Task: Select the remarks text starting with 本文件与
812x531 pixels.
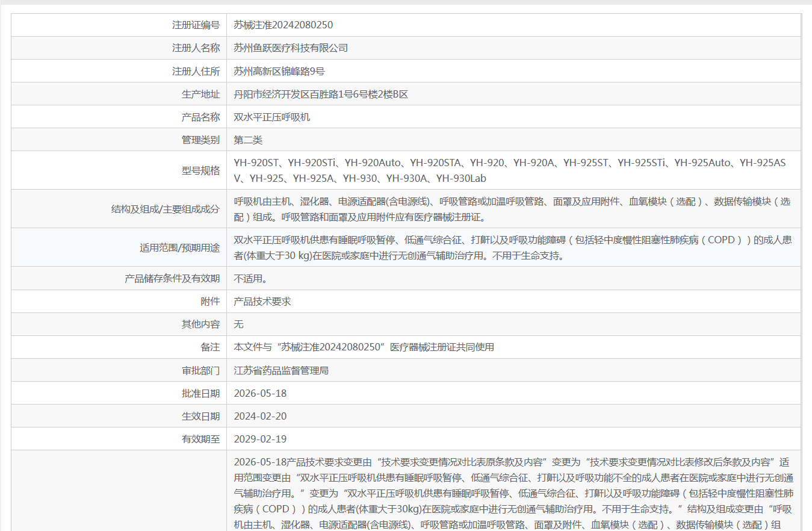Action: 364,347
